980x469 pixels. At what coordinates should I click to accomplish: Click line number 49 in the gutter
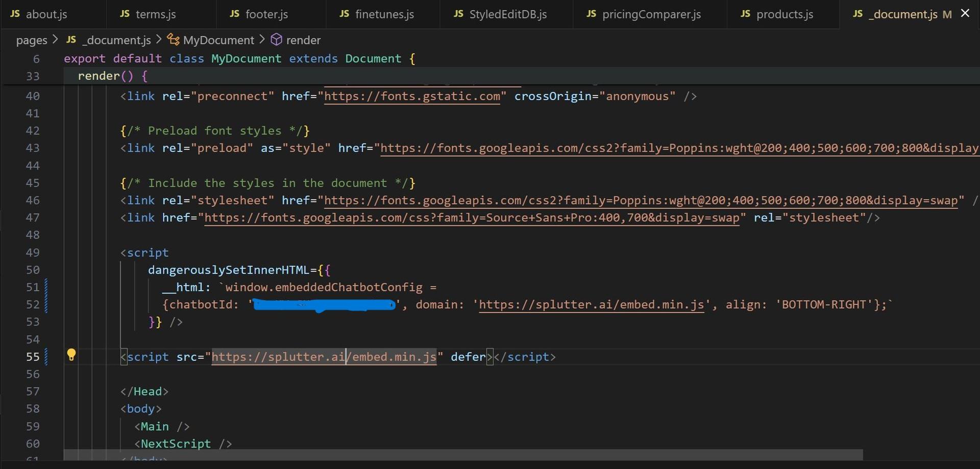pyautogui.click(x=33, y=253)
